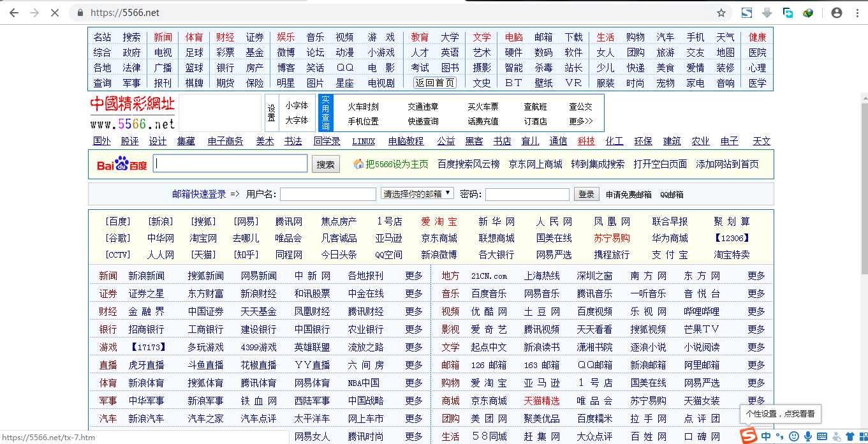
Task: Open the 【12306】 link
Action: click(732, 238)
